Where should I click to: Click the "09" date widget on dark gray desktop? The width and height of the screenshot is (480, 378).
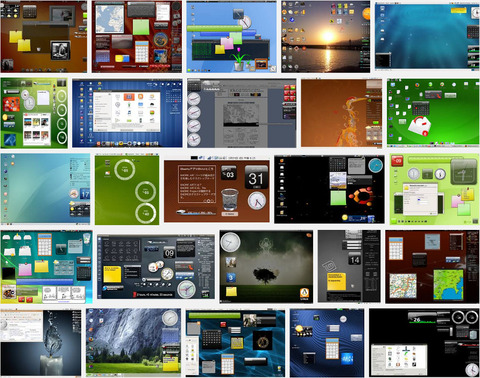coord(169,253)
